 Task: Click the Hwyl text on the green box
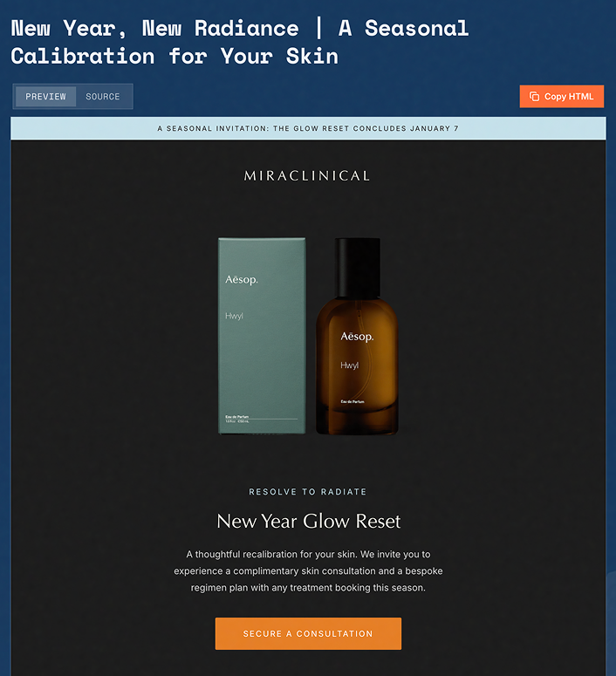234,316
